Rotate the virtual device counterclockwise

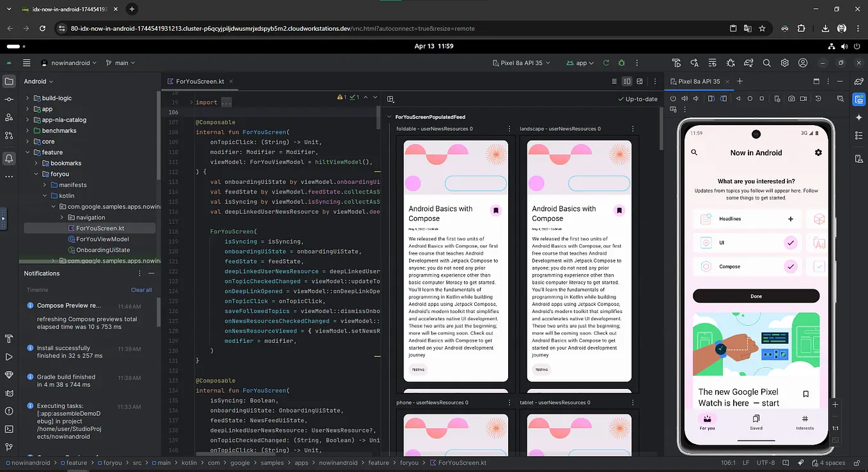pos(711,99)
